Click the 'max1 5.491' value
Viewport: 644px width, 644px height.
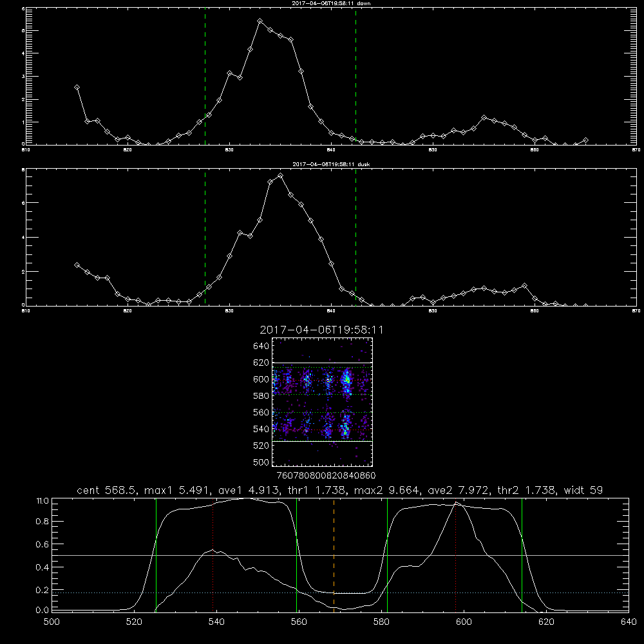click(176, 490)
